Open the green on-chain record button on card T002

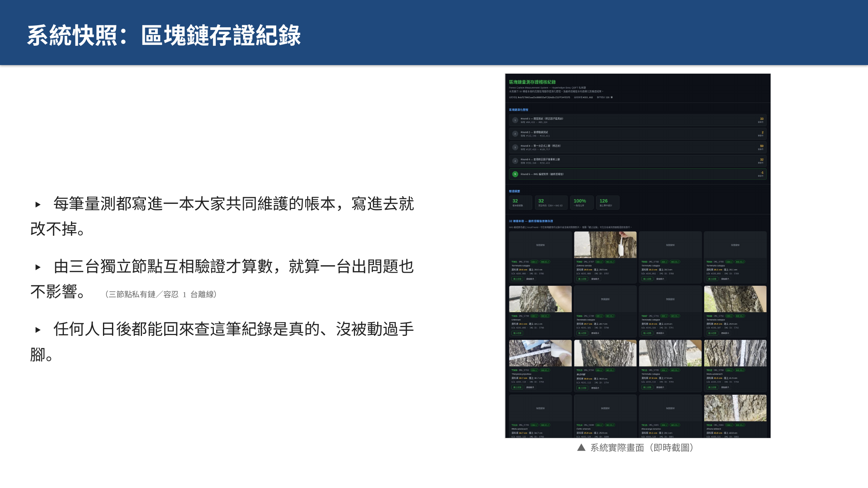tap(582, 279)
